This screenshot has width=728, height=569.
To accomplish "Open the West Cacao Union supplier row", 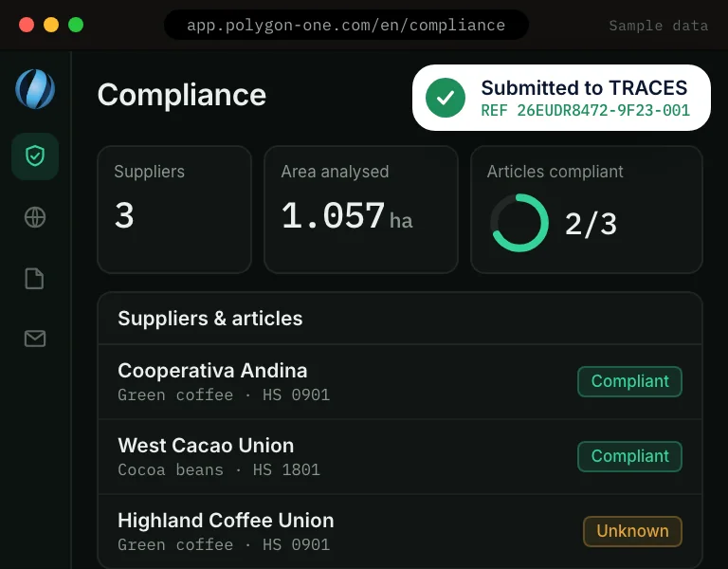I will coord(400,456).
